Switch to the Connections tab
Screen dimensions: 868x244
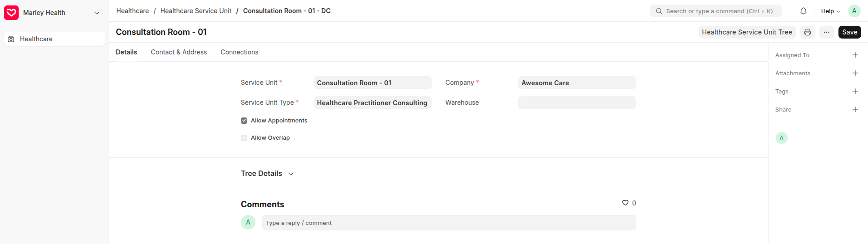click(239, 52)
